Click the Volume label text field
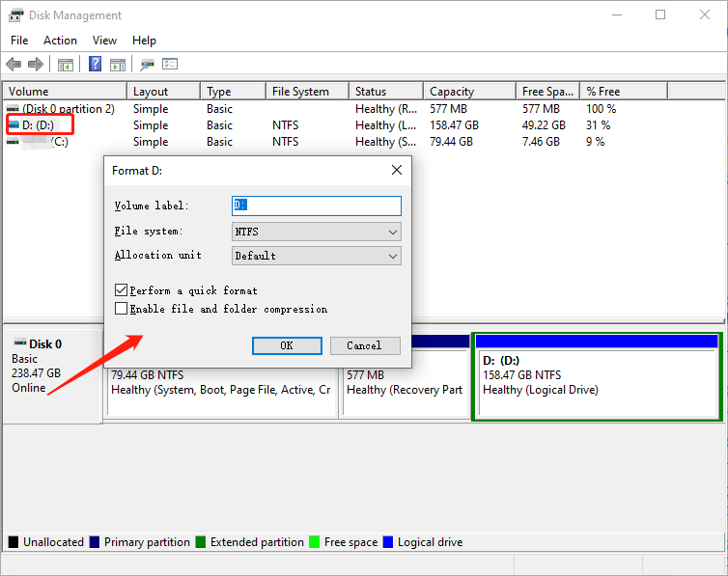Image resolution: width=728 pixels, height=576 pixels. 317,206
